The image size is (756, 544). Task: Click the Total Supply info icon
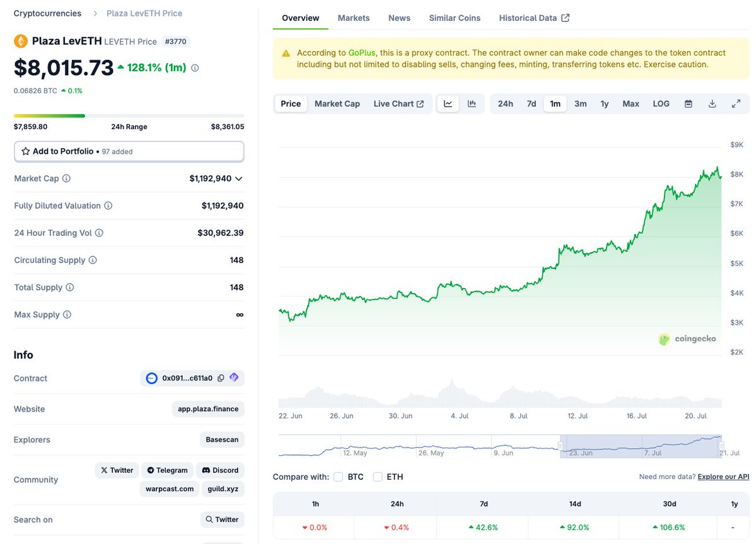70,287
